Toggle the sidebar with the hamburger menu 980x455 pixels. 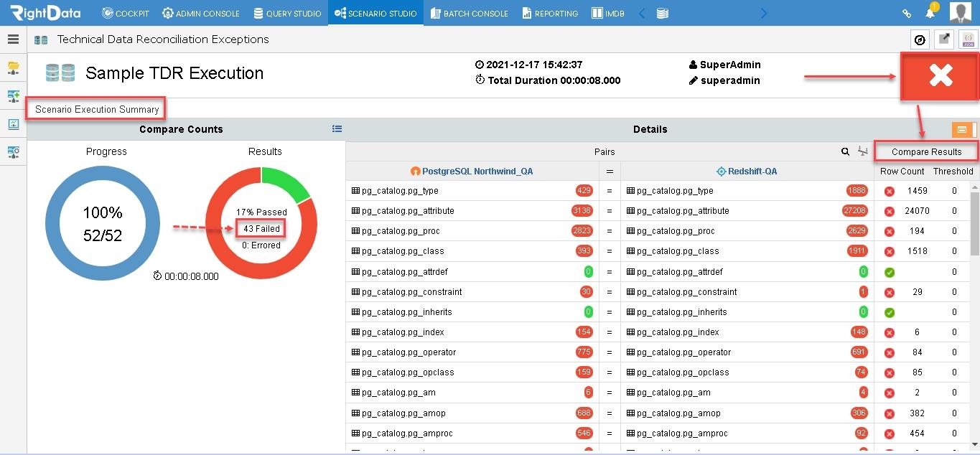pos(13,39)
